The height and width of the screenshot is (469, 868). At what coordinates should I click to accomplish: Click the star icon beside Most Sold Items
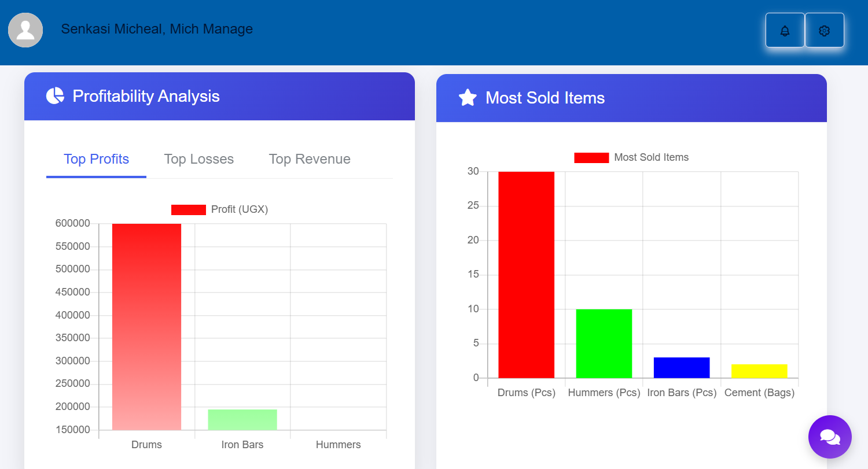(x=468, y=97)
